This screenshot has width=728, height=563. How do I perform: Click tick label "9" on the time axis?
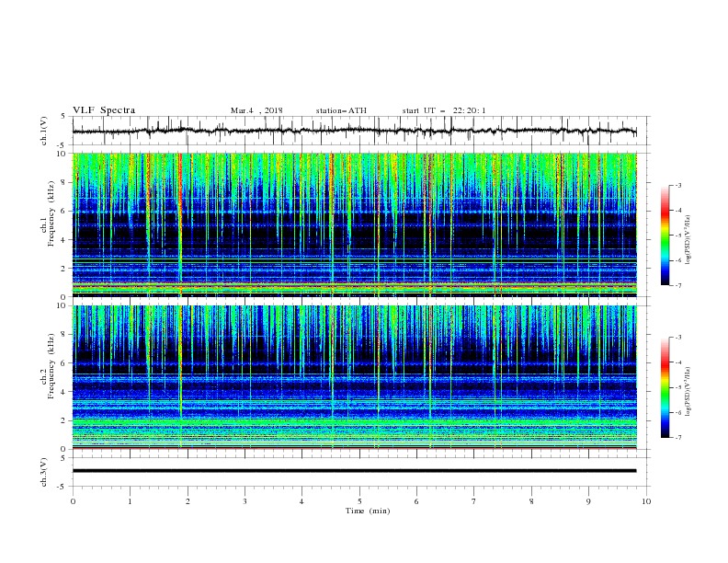click(588, 501)
